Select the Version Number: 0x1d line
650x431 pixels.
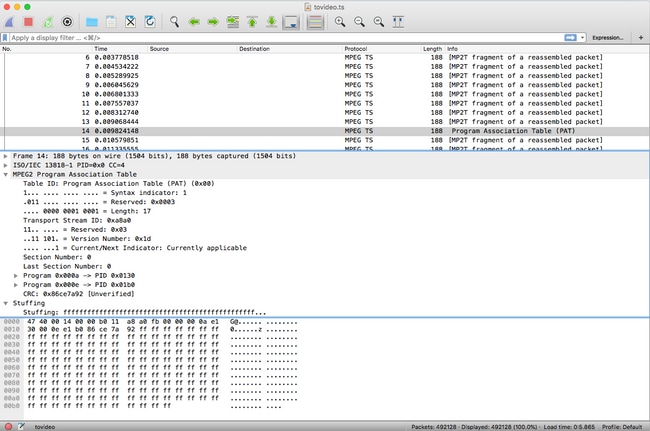pyautogui.click(x=87, y=239)
